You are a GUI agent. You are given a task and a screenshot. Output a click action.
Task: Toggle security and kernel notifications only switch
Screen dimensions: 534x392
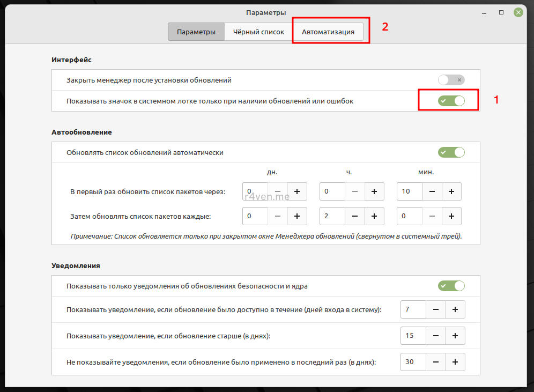[451, 286]
